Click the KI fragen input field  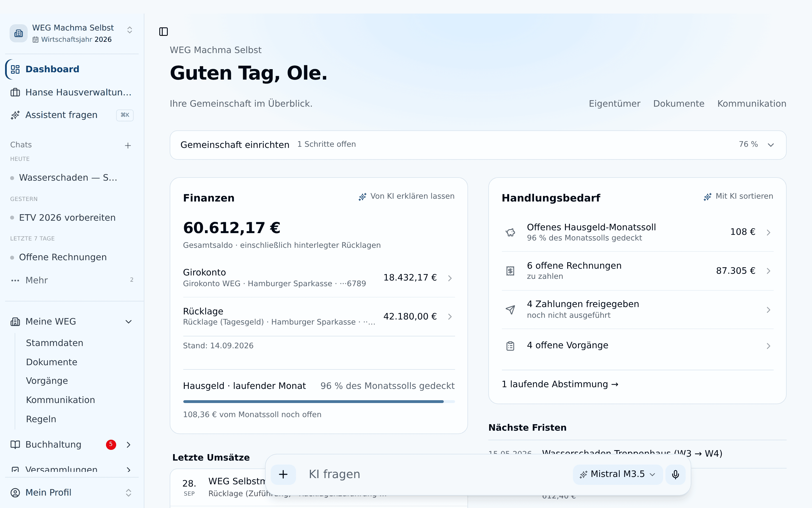click(x=436, y=474)
